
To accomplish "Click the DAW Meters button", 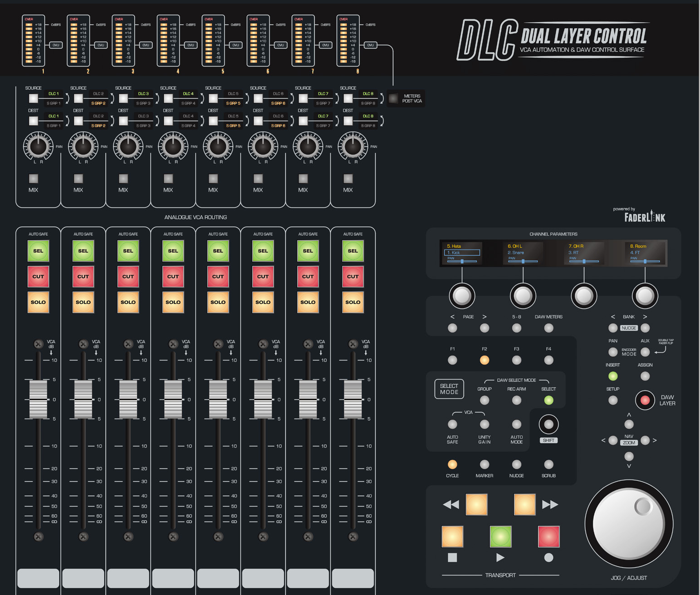I will pyautogui.click(x=548, y=328).
